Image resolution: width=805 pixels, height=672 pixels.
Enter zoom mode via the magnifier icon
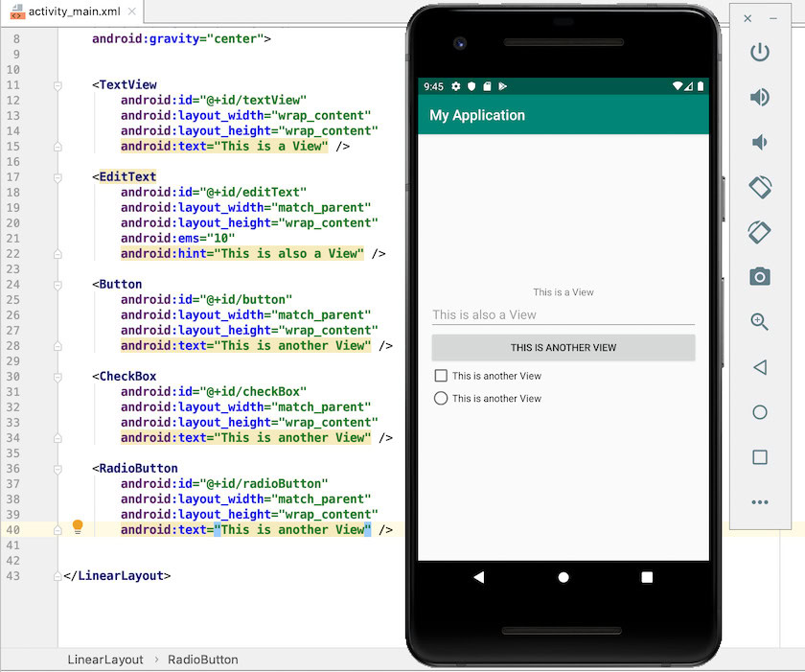click(760, 321)
